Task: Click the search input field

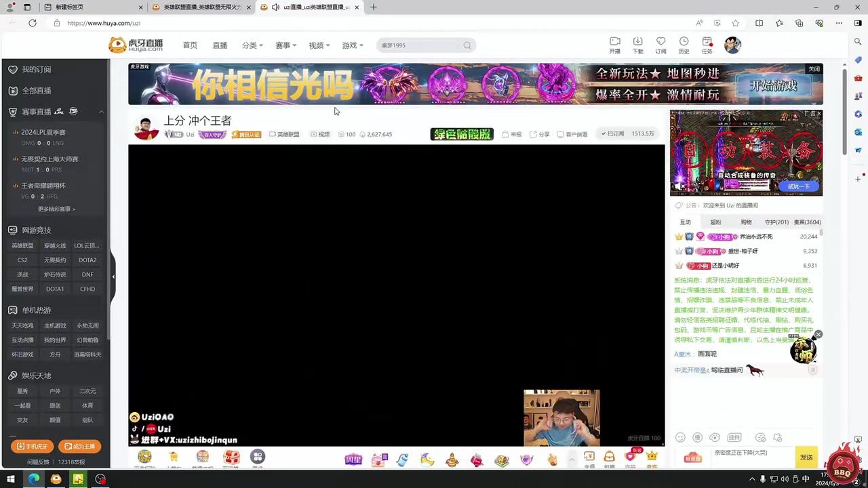Action: [420, 45]
